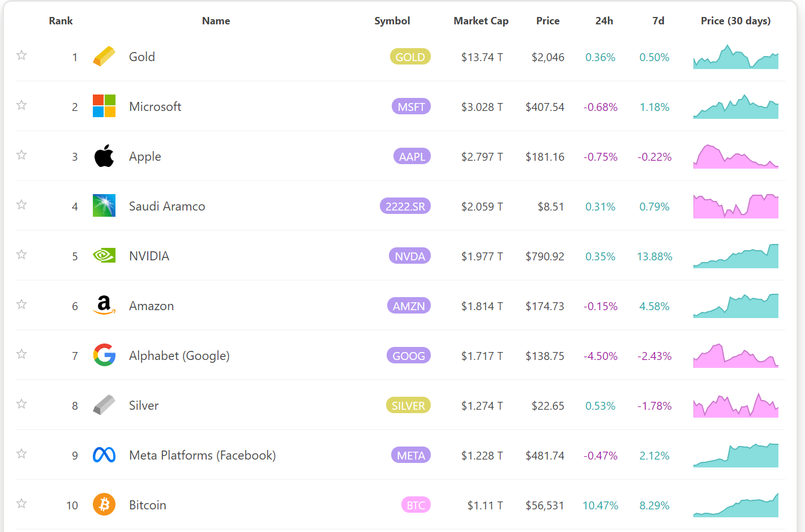
Task: Sort by the Symbol column header
Action: click(392, 21)
